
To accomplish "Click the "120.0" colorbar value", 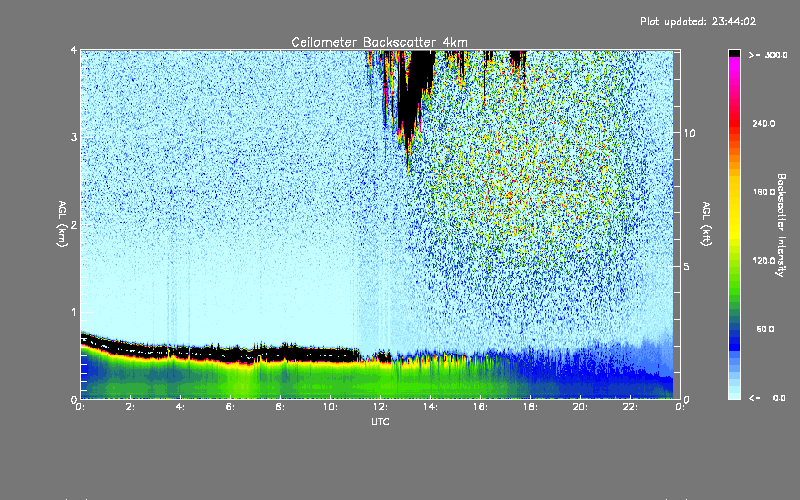I will [764, 261].
